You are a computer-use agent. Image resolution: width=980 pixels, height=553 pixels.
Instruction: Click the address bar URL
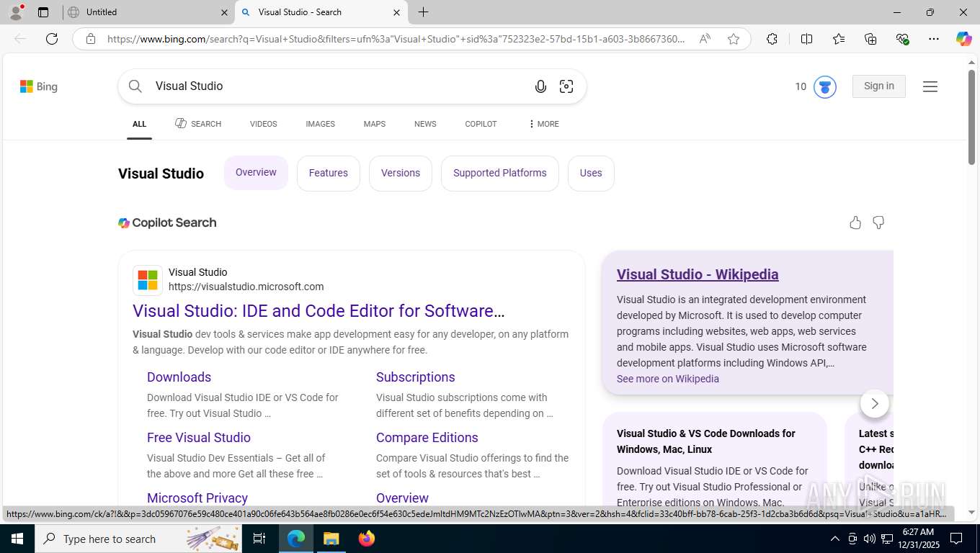tap(396, 39)
